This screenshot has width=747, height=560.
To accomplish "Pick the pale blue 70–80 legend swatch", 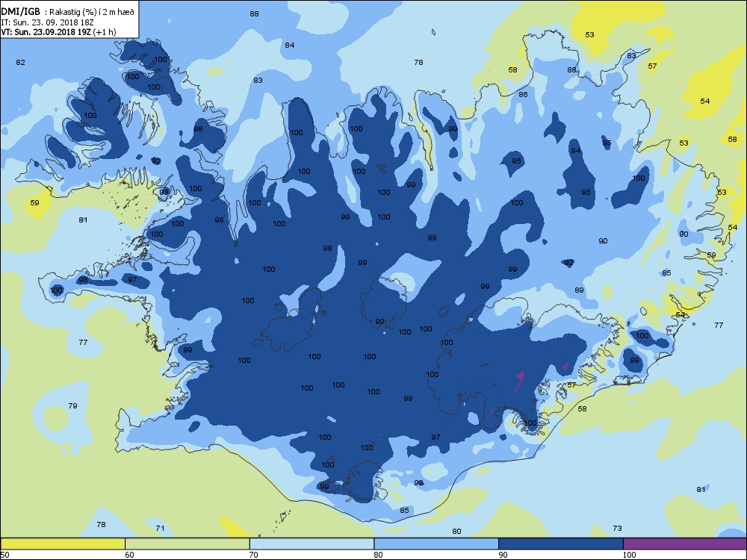I will [x=311, y=544].
